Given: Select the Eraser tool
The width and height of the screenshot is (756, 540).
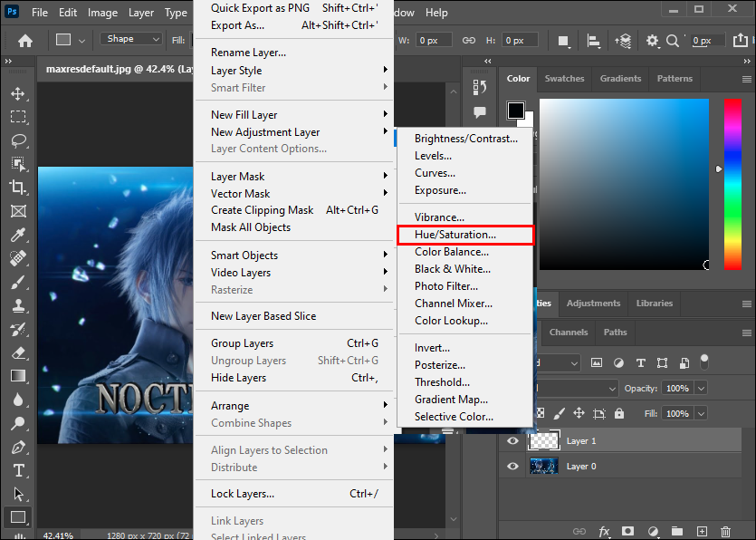Looking at the screenshot, I should tap(17, 353).
